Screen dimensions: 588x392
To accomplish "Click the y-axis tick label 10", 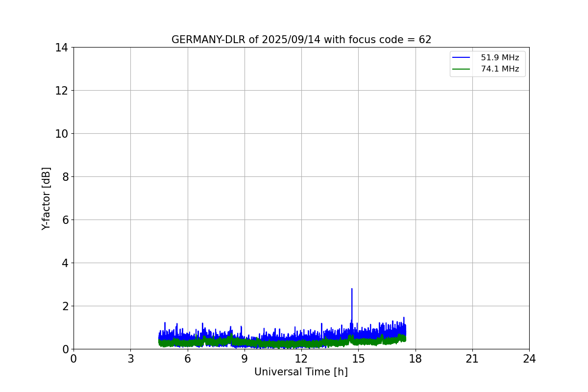I will 61,134.
